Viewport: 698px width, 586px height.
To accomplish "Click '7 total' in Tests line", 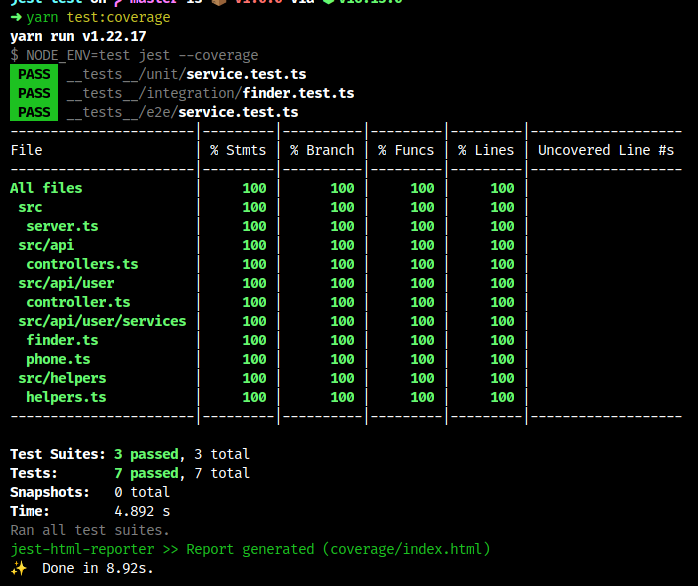I will [x=222, y=473].
